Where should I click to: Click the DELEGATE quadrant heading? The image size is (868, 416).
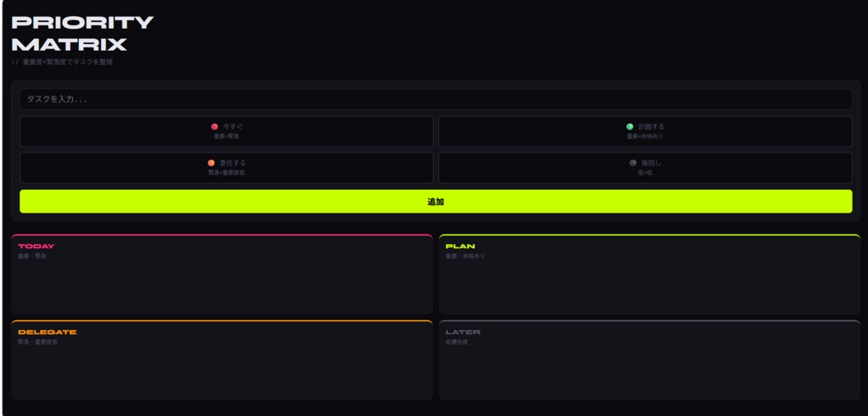pyautogui.click(x=47, y=332)
